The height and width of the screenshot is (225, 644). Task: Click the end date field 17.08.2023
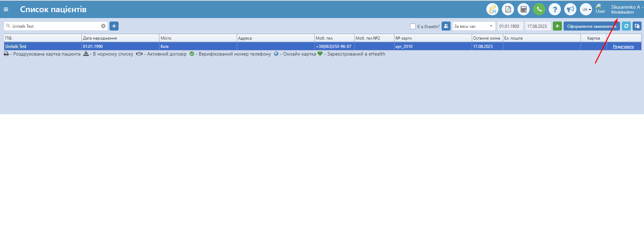537,26
